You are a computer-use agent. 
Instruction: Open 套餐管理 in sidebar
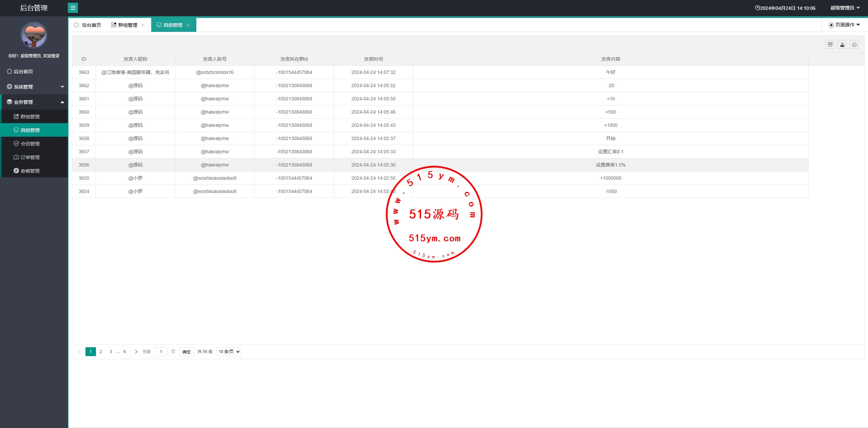tap(30, 171)
